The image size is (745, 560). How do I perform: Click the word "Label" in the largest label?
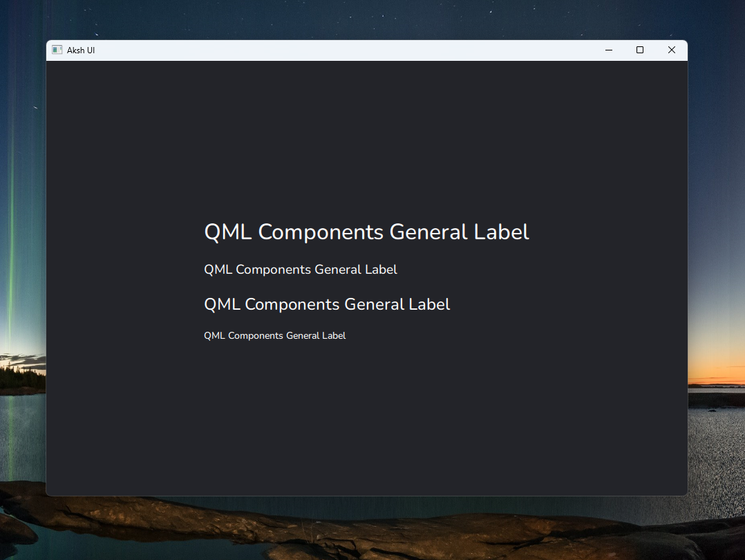(x=501, y=232)
